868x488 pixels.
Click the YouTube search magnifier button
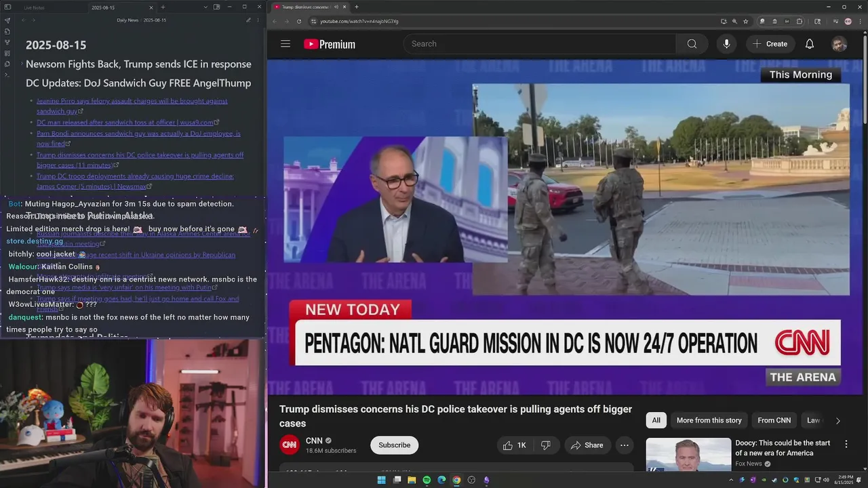click(x=692, y=44)
